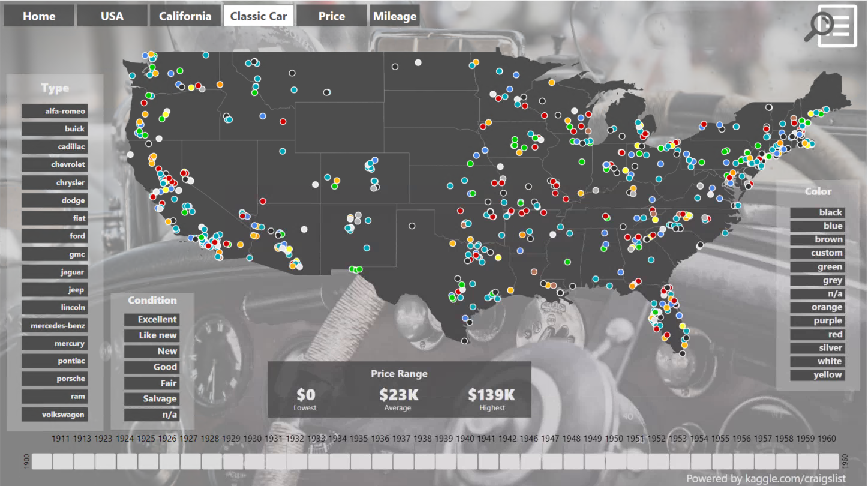The height and width of the screenshot is (486, 868).
Task: Select green car color
Action: [818, 267]
